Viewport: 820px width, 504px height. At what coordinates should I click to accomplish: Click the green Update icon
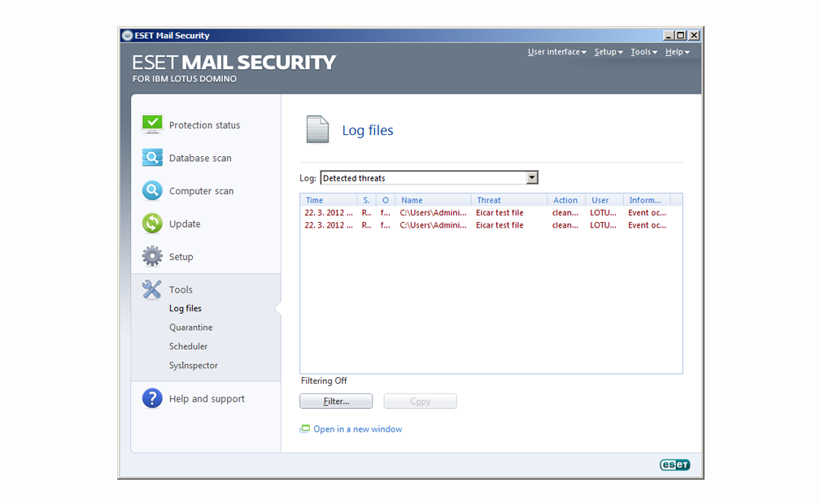click(x=152, y=224)
